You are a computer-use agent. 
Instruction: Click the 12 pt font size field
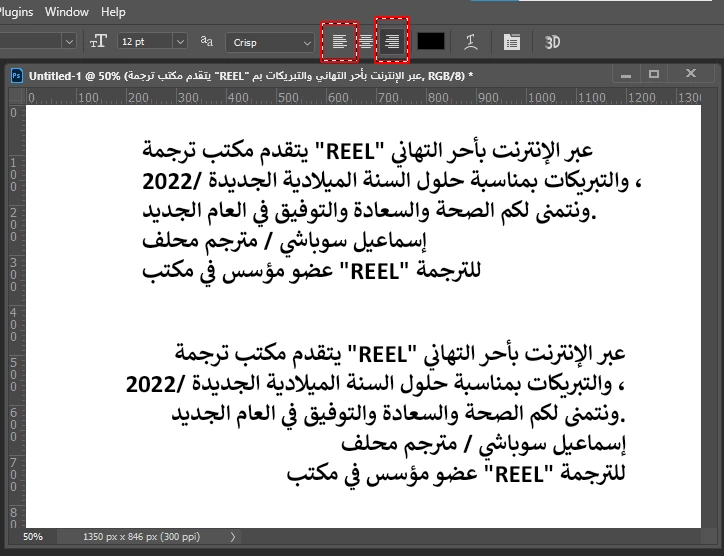[x=145, y=42]
